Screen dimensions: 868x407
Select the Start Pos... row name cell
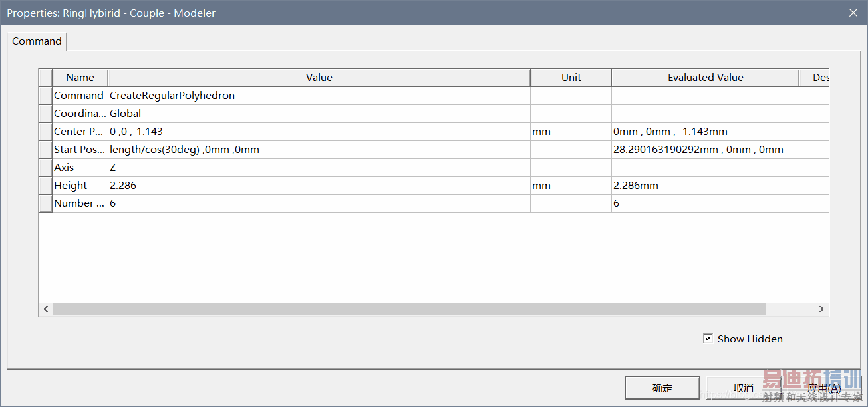point(80,150)
